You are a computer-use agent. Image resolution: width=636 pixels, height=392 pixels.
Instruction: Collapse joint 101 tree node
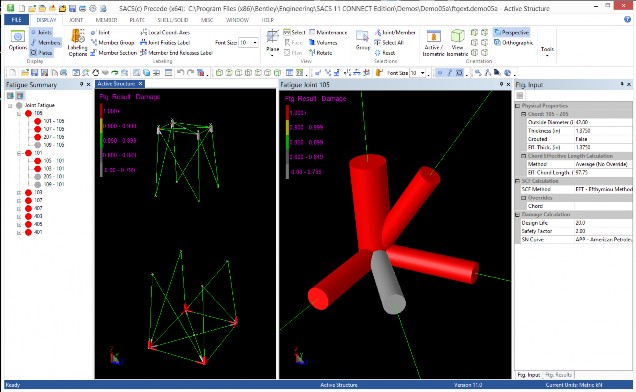coord(19,153)
